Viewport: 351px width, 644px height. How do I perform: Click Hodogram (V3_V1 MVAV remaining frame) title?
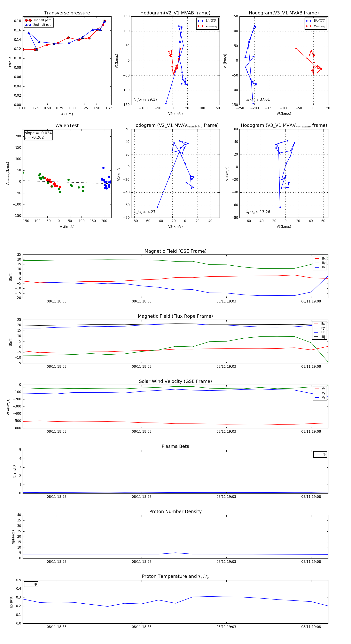[284, 125]
